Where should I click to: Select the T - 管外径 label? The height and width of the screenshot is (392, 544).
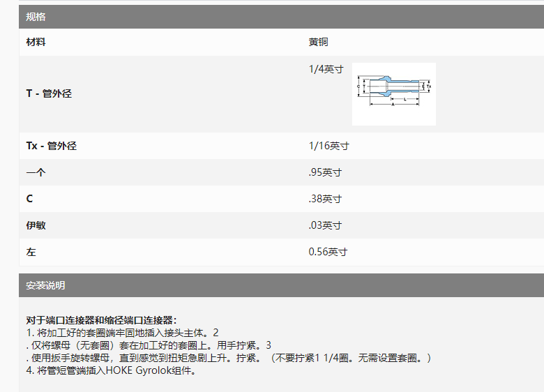tap(49, 93)
